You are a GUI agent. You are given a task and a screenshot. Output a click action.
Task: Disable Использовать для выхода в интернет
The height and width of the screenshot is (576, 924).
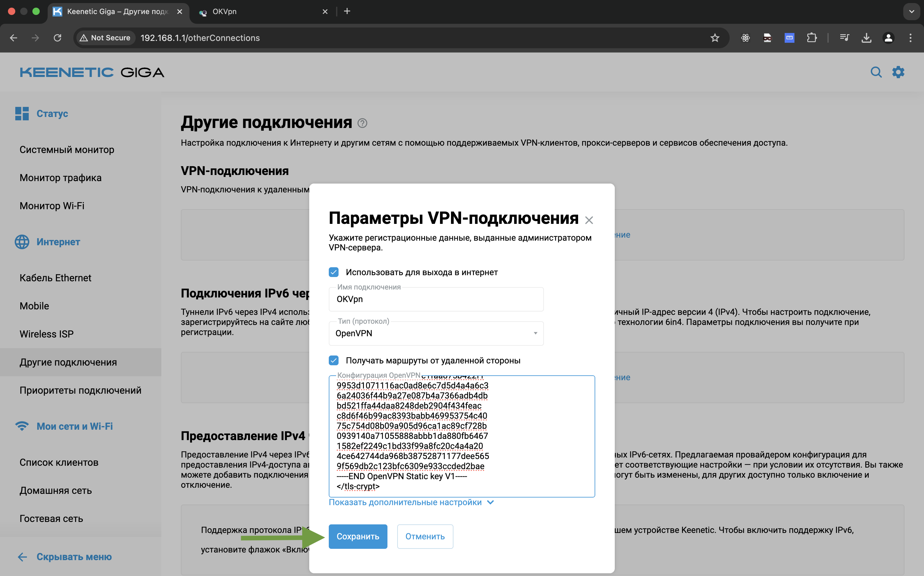[334, 272]
